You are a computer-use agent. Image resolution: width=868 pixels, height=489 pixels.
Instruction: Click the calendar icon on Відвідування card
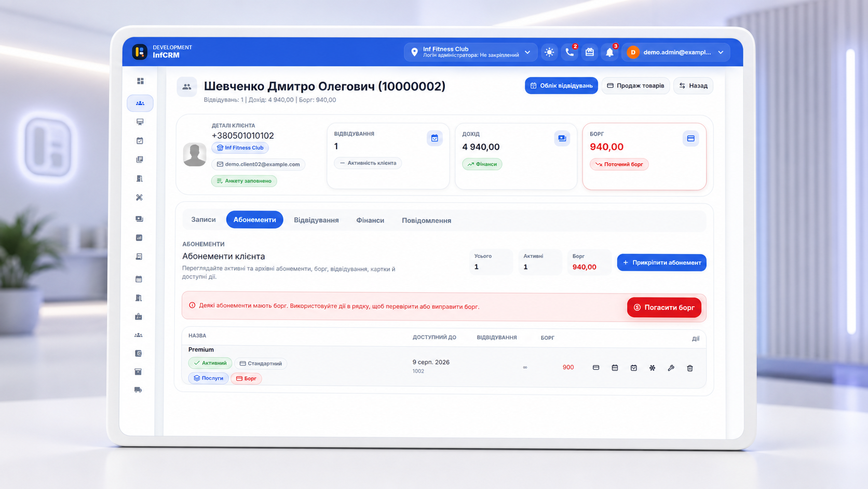435,138
